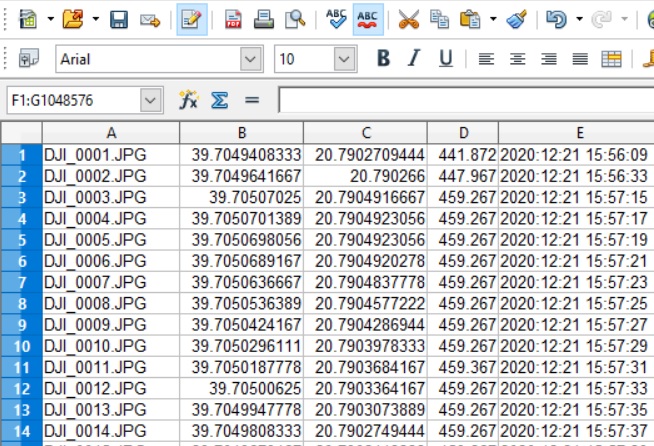This screenshot has width=654, height=446.
Task: Click Merge and Center Cells icon
Action: coord(611,59)
